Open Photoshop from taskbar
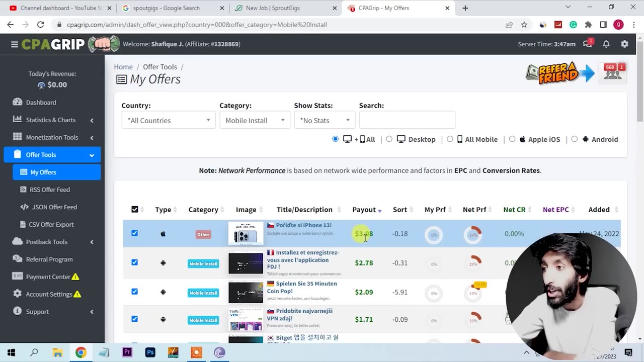The height and width of the screenshot is (362, 644). [150, 352]
